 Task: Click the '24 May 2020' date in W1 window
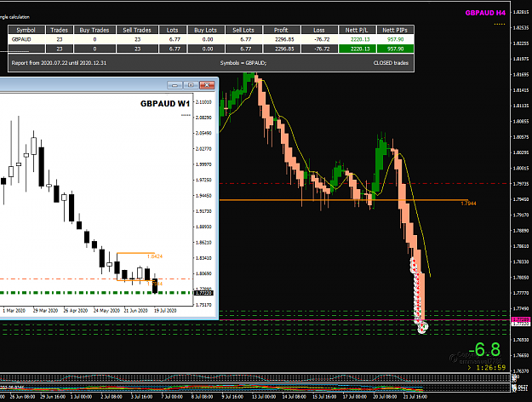(x=106, y=310)
